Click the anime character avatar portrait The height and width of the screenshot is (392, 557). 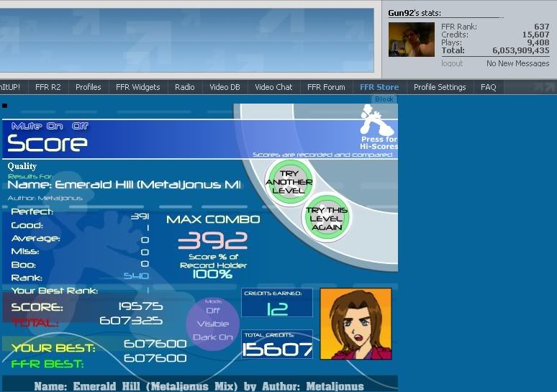coord(356,323)
